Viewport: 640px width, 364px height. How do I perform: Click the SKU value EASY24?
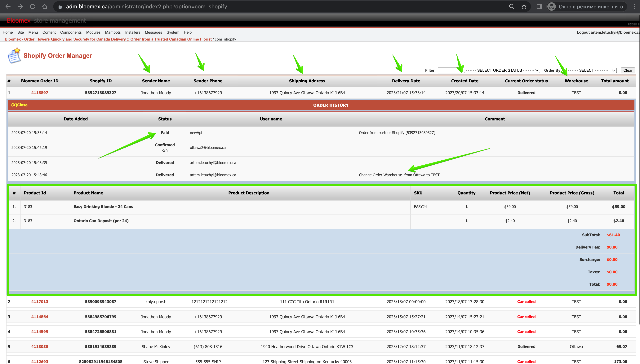(420, 207)
